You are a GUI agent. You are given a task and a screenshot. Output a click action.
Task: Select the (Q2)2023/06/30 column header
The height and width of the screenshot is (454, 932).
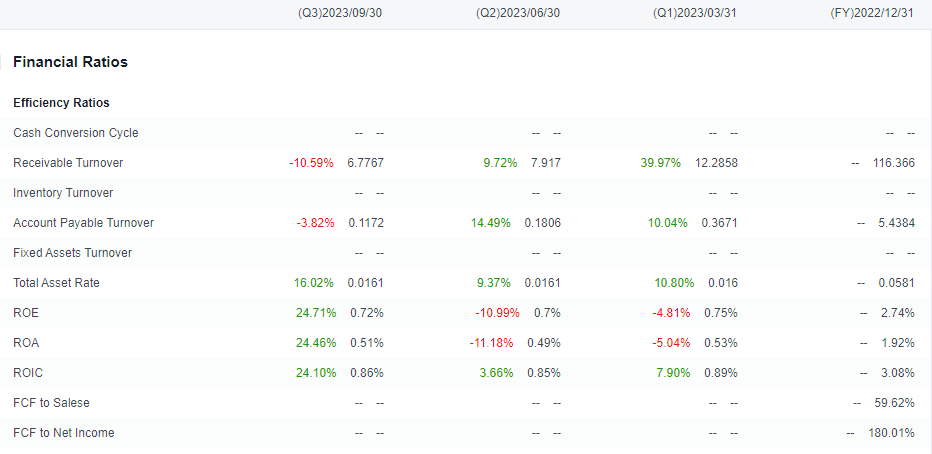pyautogui.click(x=518, y=13)
